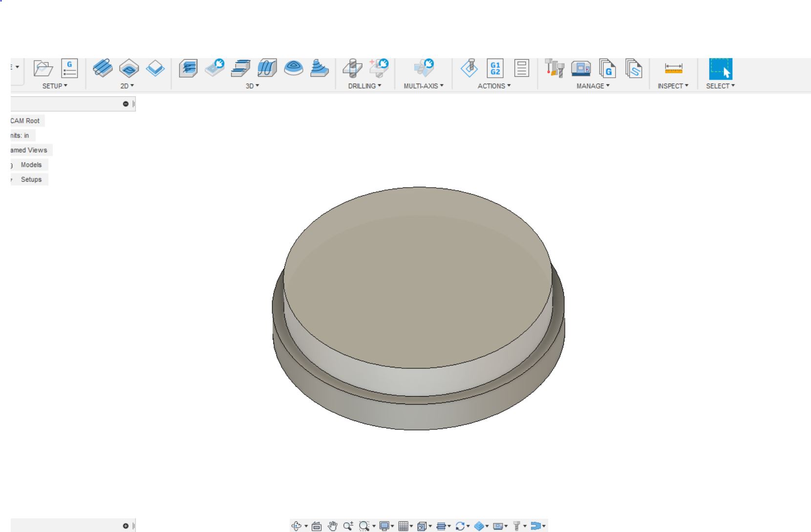Click the Drill operation icon
The width and height of the screenshot is (811, 532).
pos(352,68)
